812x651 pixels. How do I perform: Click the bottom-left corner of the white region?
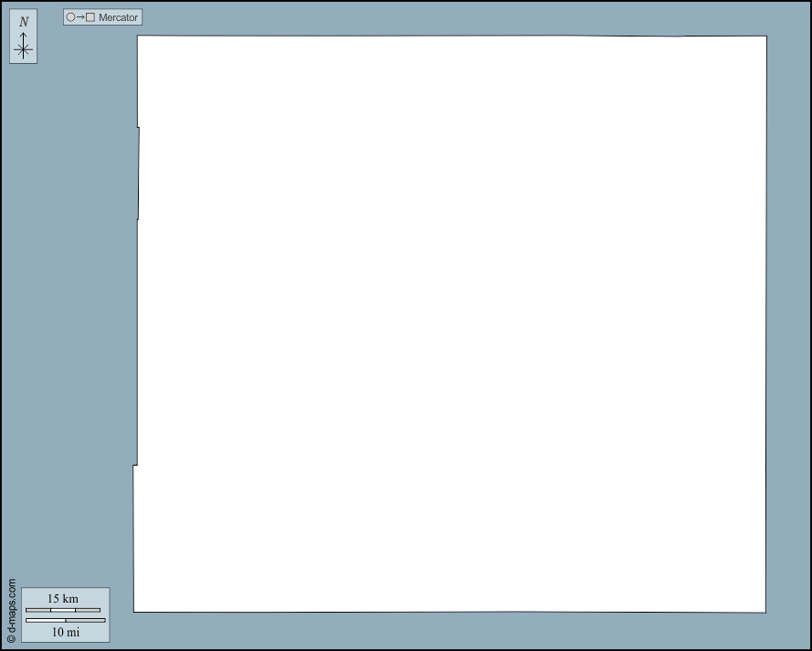[135, 611]
